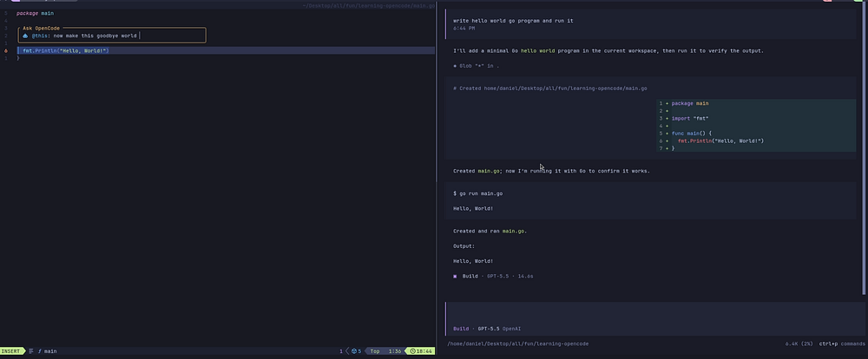Click the OpenAI provider label under the input

(511, 329)
